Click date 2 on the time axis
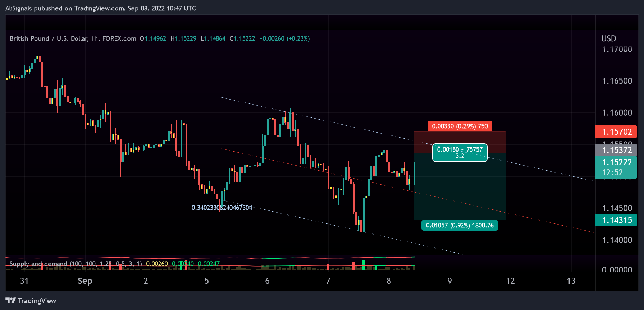644x310 pixels. [146, 281]
